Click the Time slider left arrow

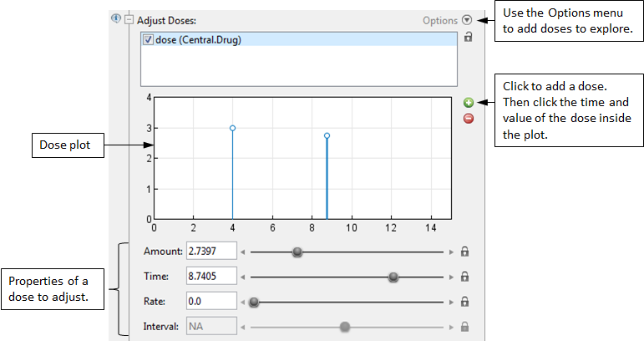(x=243, y=277)
